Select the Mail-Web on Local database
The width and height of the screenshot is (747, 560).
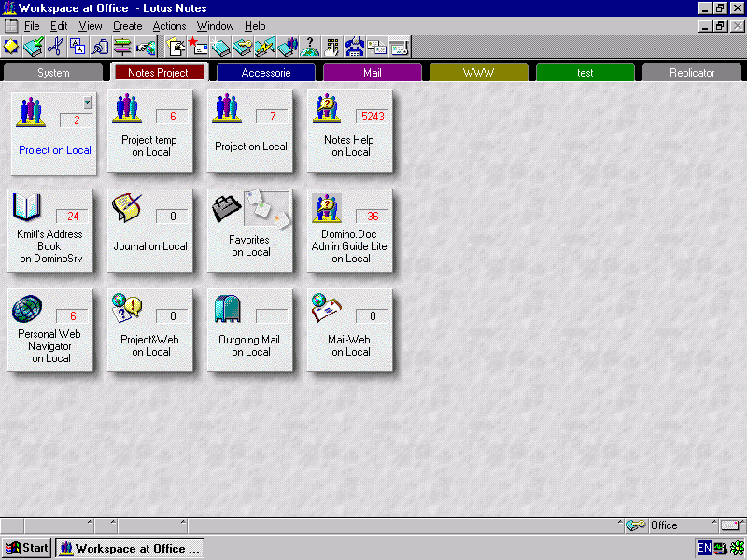350,330
